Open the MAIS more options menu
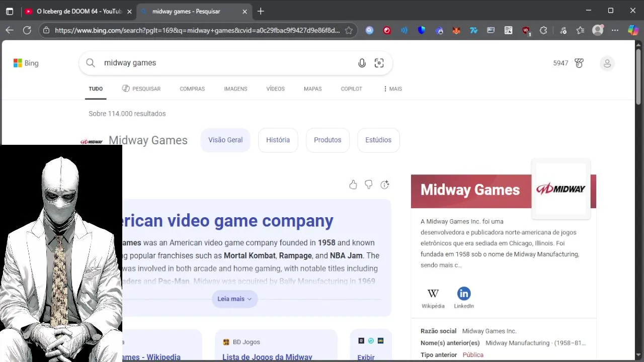644x362 pixels. pyautogui.click(x=392, y=88)
